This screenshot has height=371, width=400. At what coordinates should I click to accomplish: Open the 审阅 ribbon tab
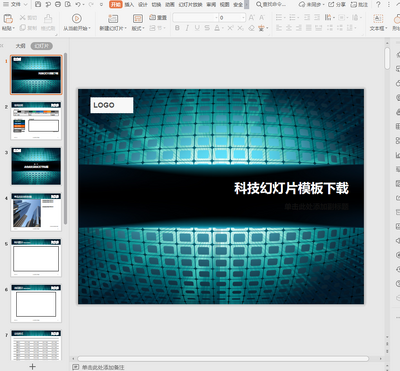(211, 4)
